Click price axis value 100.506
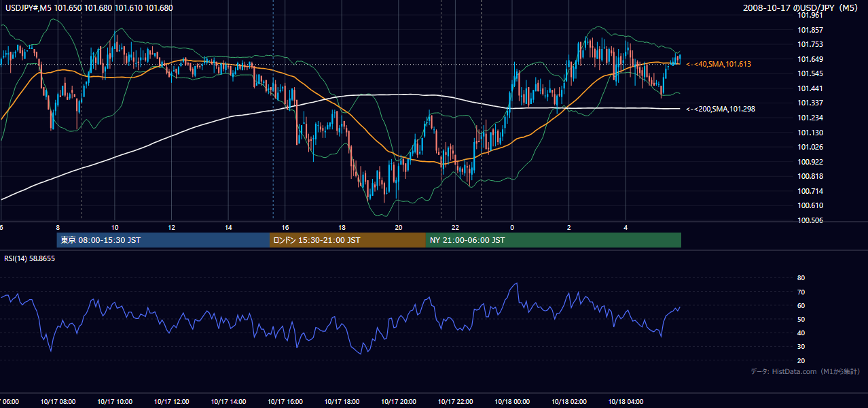 tap(810, 220)
